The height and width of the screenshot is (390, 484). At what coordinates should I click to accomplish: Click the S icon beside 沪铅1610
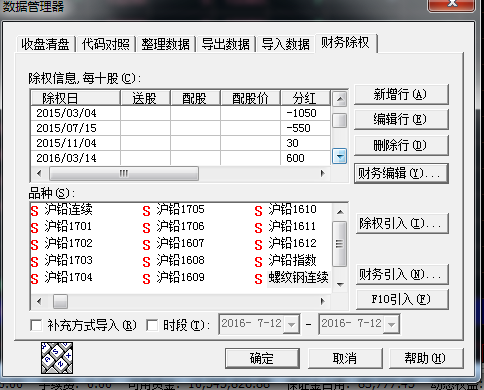tap(258, 211)
